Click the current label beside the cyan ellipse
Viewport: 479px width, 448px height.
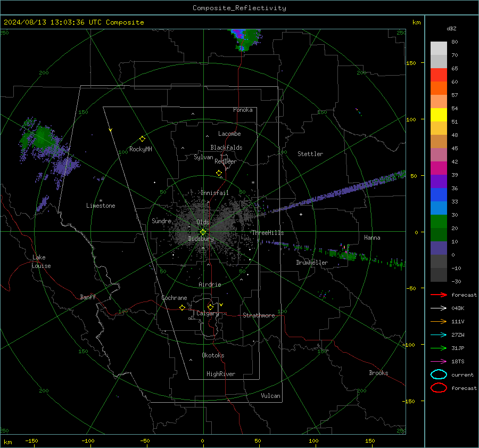tap(463, 374)
